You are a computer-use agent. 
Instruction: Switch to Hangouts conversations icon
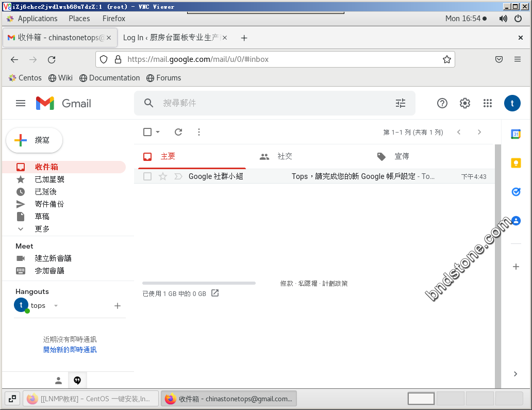77,381
